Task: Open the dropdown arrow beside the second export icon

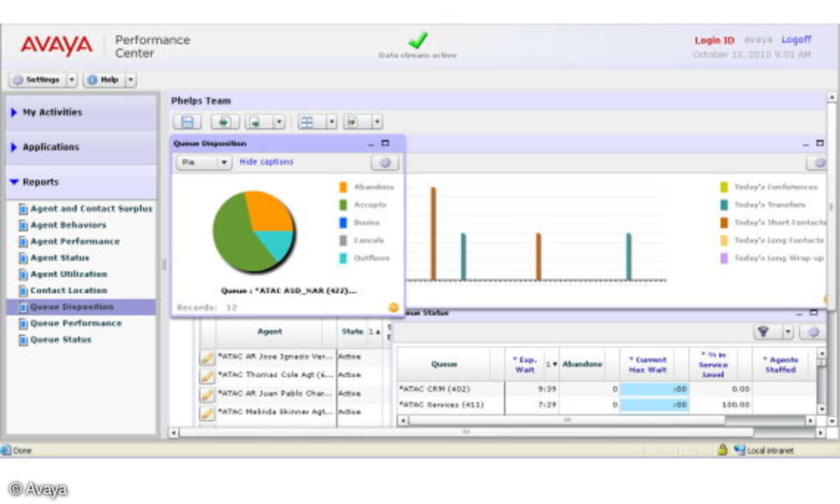Action: [x=279, y=122]
